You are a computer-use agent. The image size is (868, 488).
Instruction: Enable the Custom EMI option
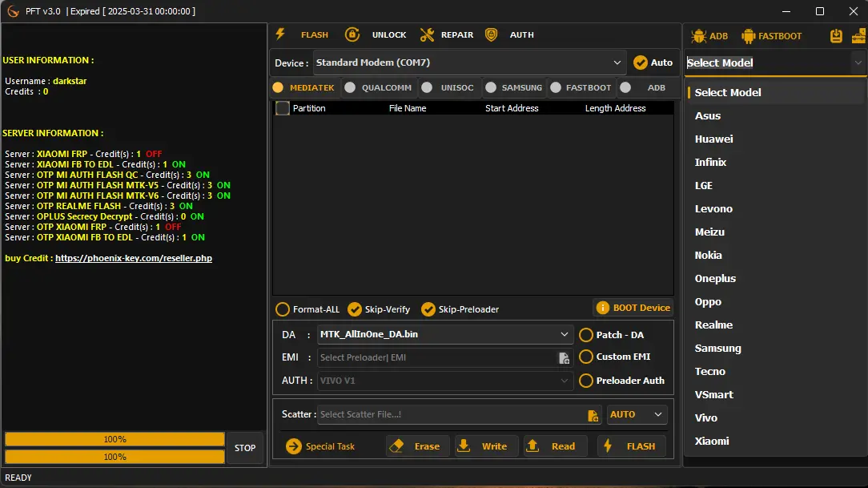coord(585,357)
